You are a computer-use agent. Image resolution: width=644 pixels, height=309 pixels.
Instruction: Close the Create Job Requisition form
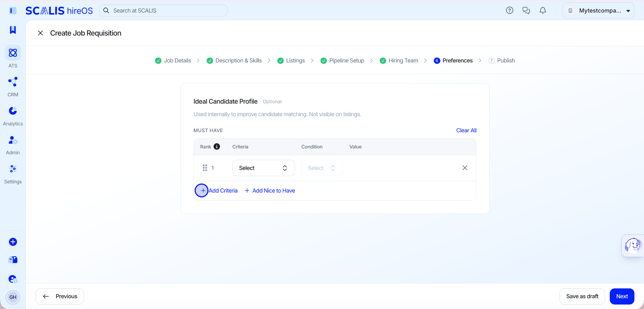[x=41, y=33]
